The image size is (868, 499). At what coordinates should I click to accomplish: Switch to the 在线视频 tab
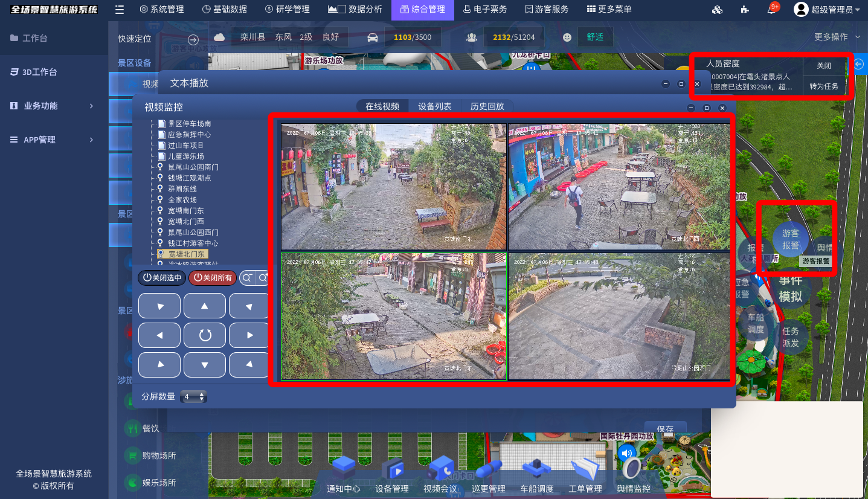click(x=382, y=106)
